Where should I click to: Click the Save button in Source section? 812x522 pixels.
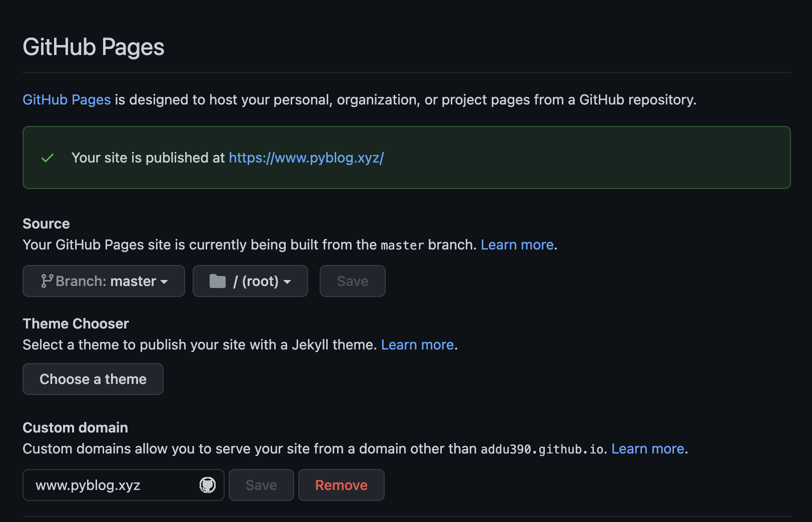353,281
